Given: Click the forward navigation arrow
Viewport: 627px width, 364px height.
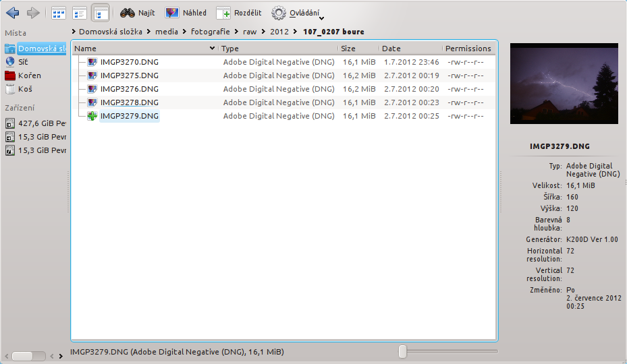Looking at the screenshot, I should coord(33,13).
